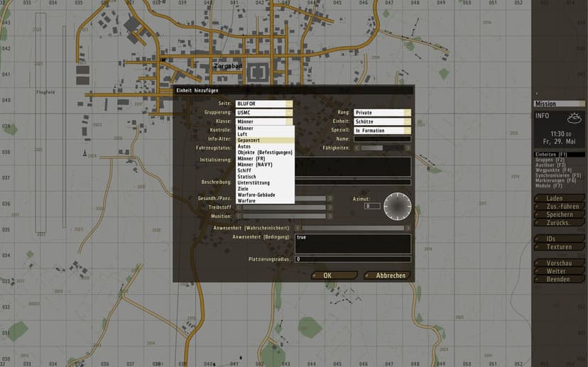Switch to Markierungen (F6) mode
The image size is (588, 367).
tap(559, 181)
